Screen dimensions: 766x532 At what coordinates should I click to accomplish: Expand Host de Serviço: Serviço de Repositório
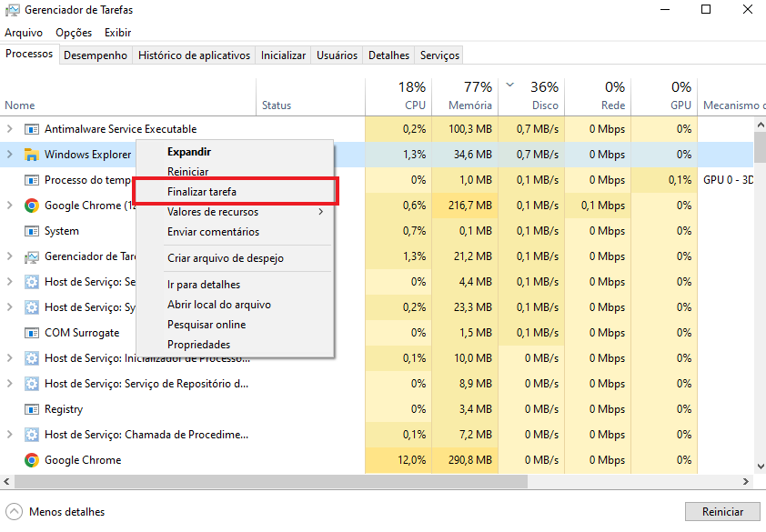point(9,384)
